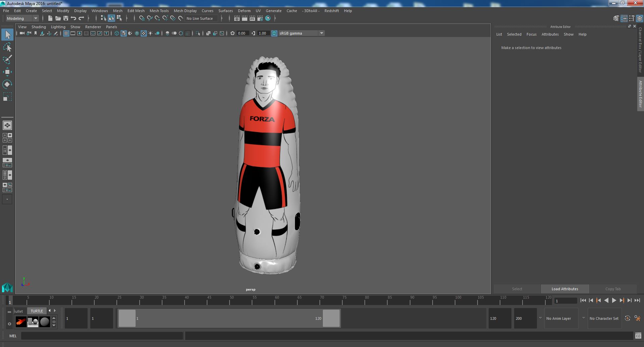Open the Attribute Editor Selected menu
Viewport: 644px width, 347px height.
tap(514, 34)
